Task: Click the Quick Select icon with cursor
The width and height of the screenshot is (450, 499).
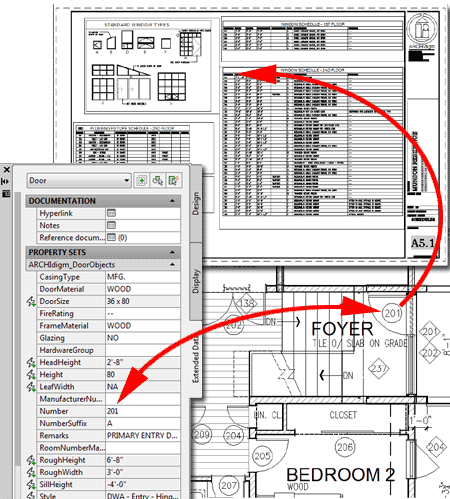Action: click(x=158, y=180)
